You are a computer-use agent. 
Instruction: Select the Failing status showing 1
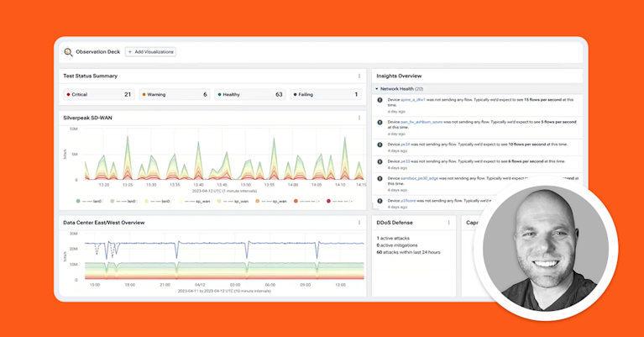(326, 94)
